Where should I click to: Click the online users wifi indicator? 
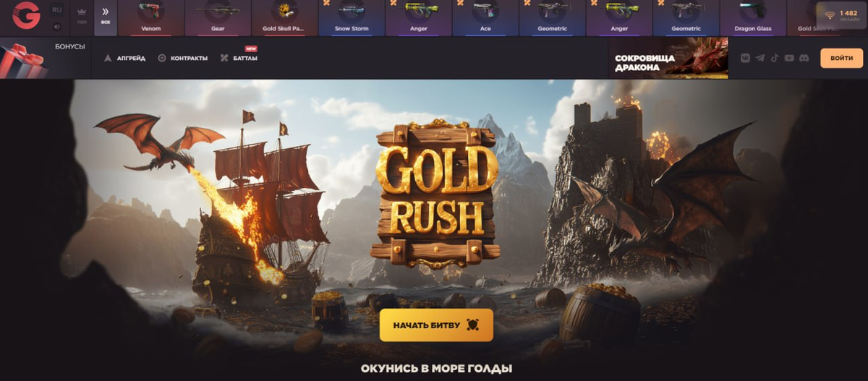841,16
